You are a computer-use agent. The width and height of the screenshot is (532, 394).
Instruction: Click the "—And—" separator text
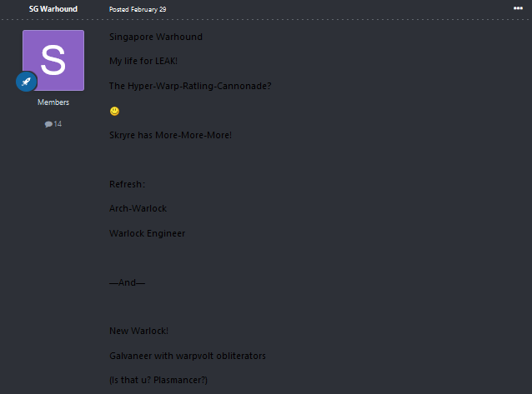click(127, 282)
